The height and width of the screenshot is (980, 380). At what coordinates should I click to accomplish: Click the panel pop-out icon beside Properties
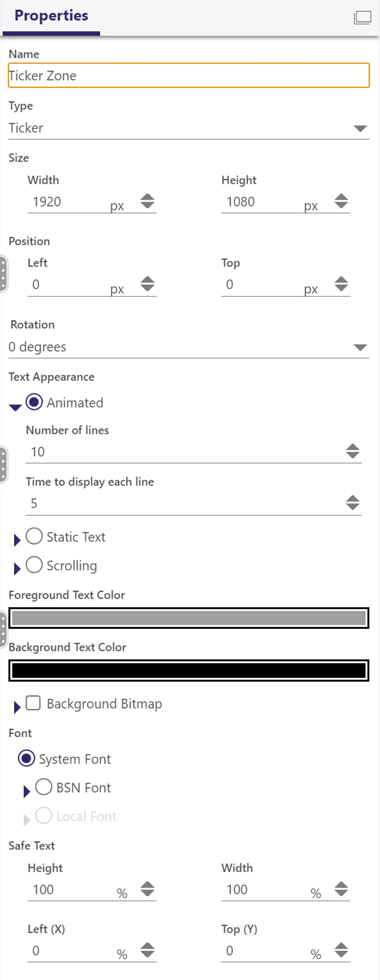click(362, 18)
